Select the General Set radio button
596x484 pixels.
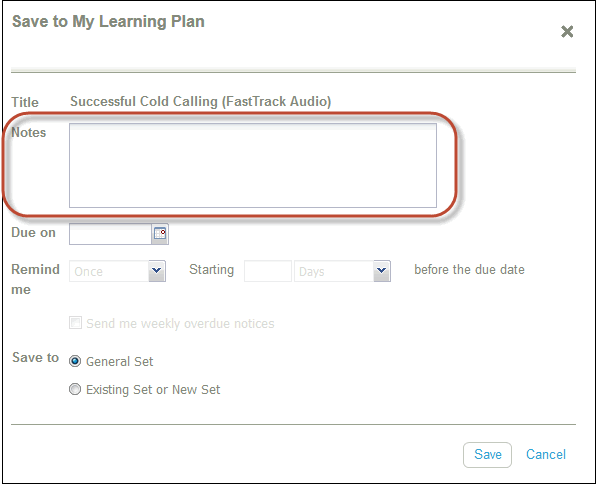75,361
